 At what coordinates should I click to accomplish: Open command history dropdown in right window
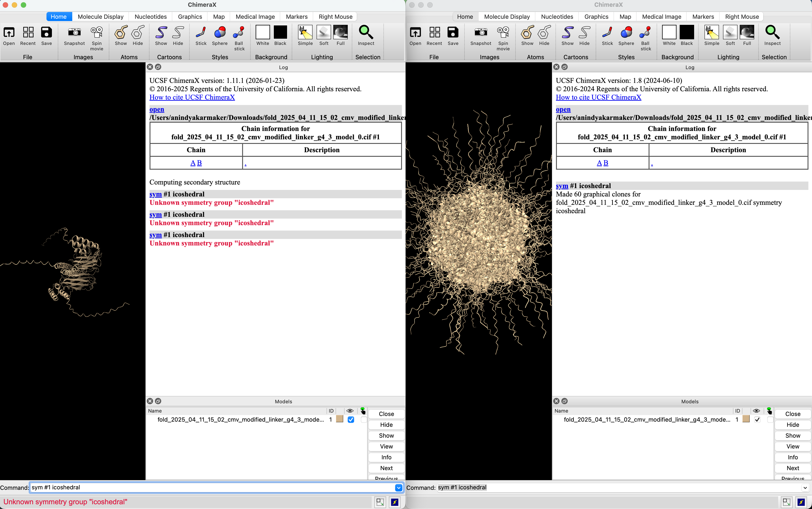[x=805, y=488]
